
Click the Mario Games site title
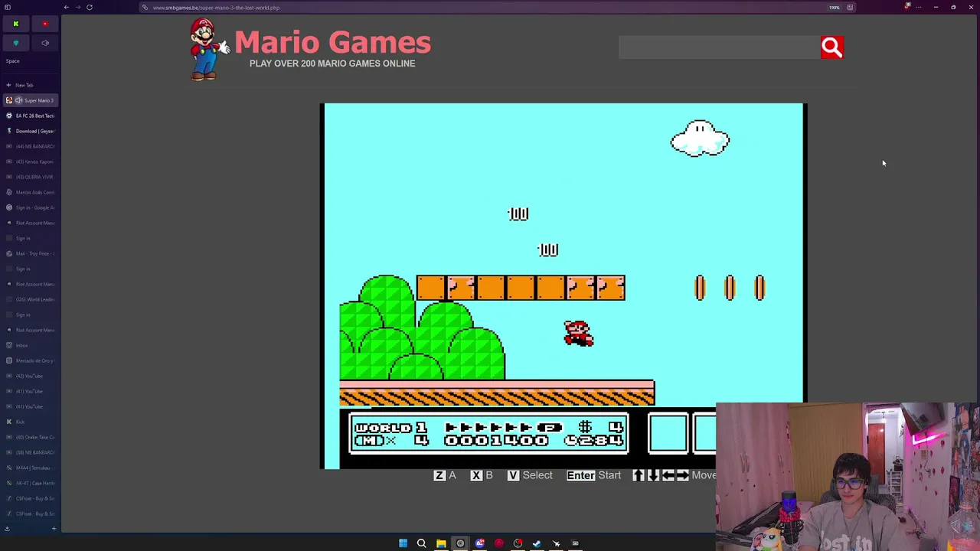coord(332,43)
